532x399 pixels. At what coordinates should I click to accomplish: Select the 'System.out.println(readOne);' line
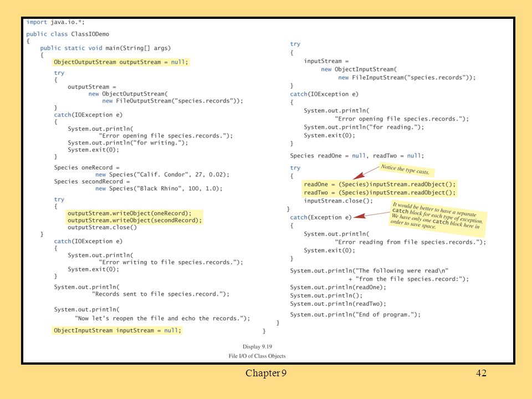pos(338,288)
